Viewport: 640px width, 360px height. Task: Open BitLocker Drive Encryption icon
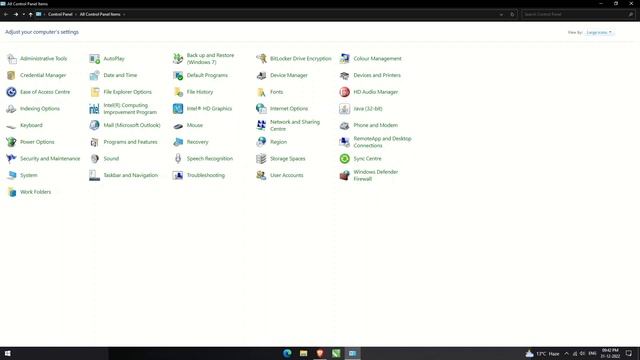coord(261,59)
